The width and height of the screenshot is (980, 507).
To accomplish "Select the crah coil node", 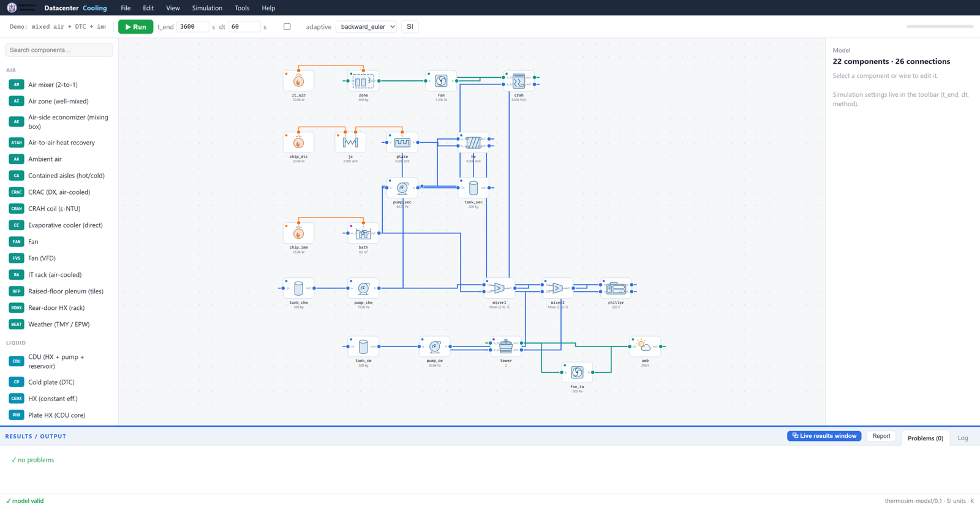I will coord(519,81).
